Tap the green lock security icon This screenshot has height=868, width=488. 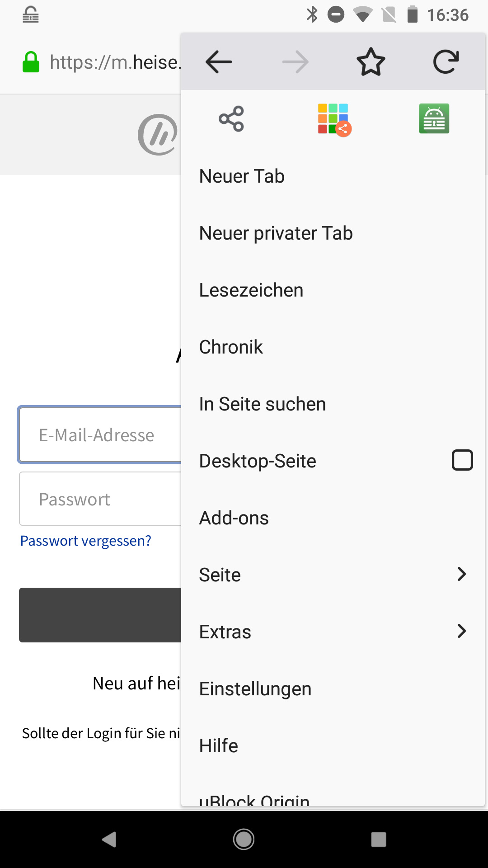[x=31, y=62]
